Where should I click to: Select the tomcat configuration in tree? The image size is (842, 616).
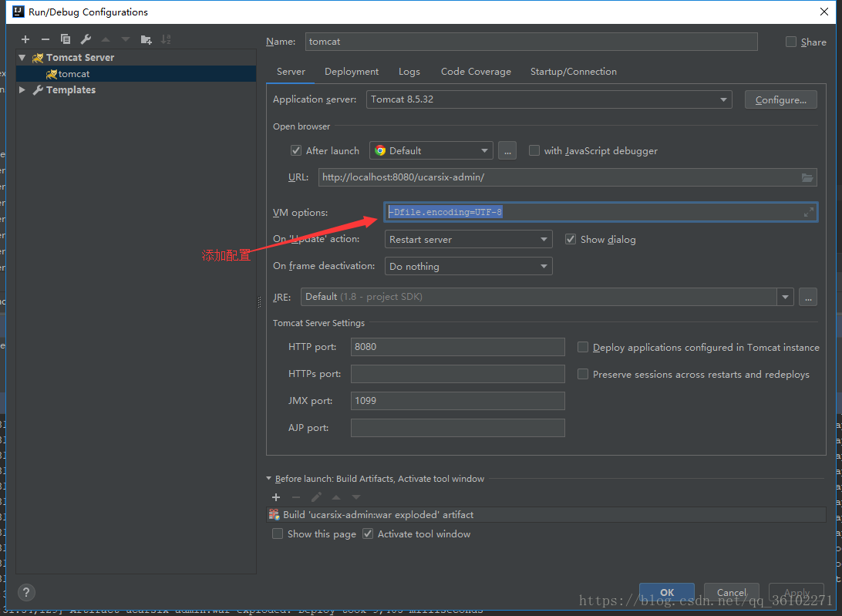[136, 73]
